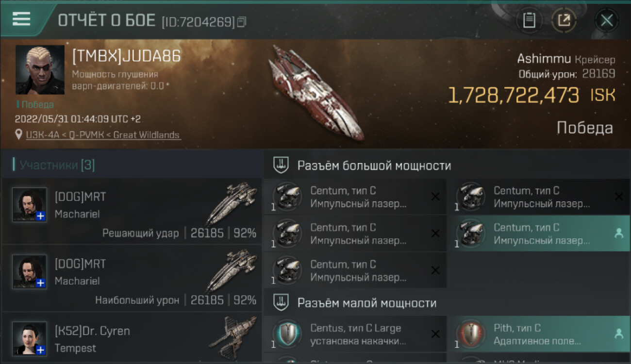Click the Разъём малой мощности header icon

tap(281, 303)
